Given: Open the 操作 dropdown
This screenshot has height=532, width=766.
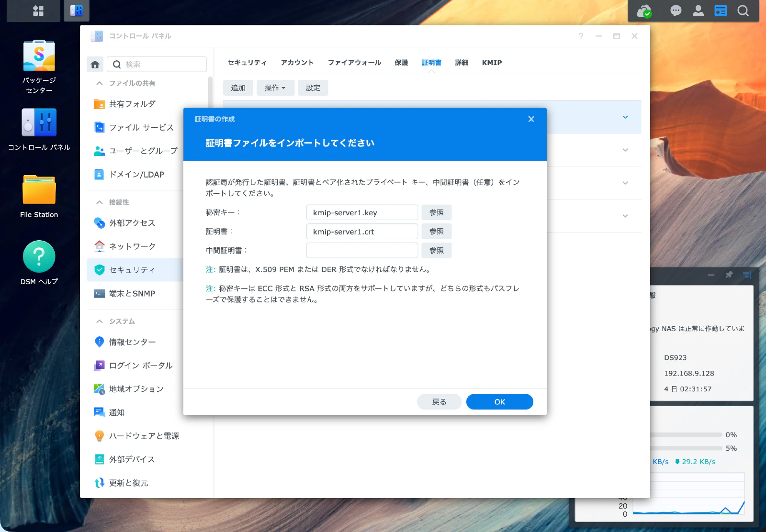Looking at the screenshot, I should coord(275,88).
